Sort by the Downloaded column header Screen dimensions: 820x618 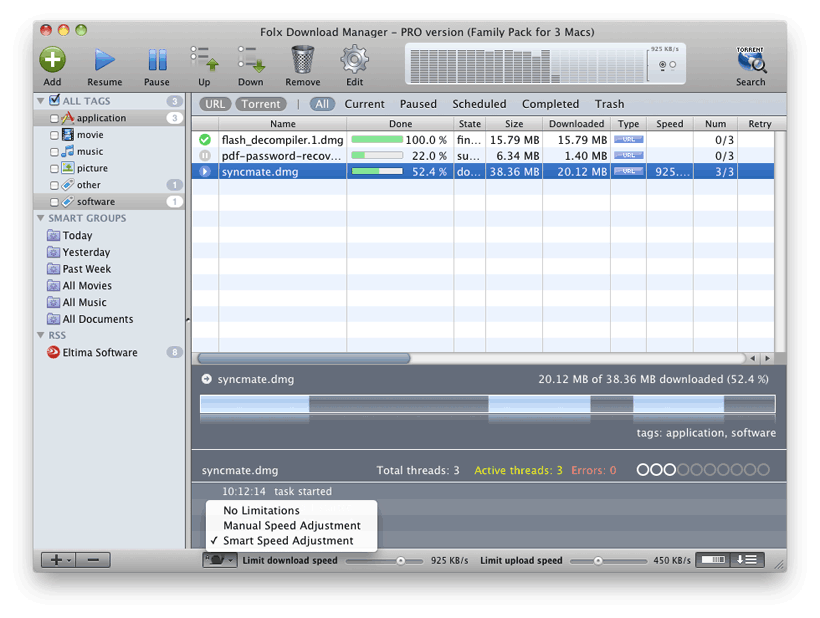click(x=576, y=124)
